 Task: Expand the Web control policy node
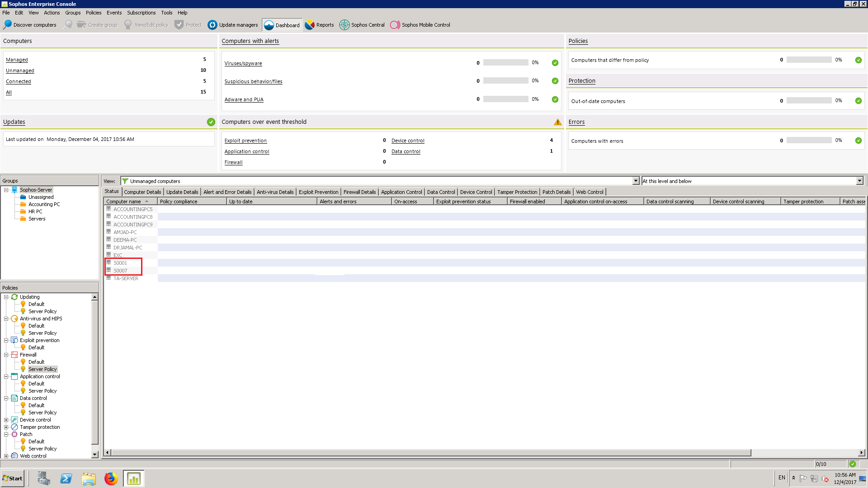coord(6,456)
